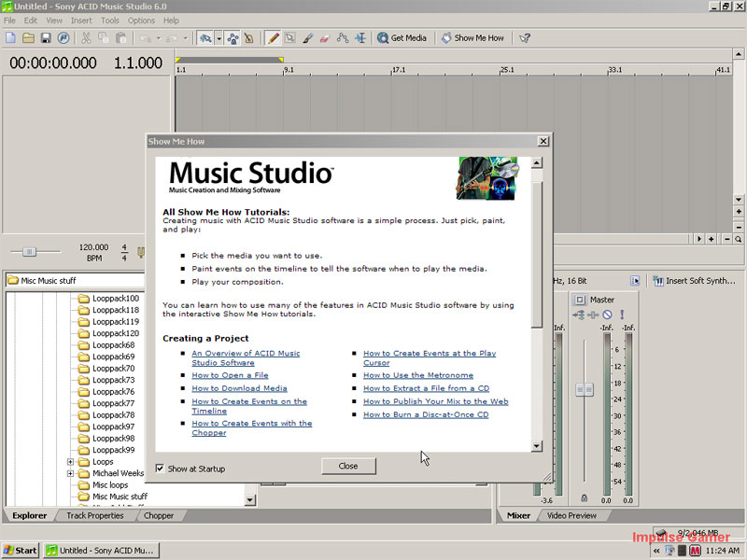Click Show Me How dialog scroll down arrow
This screenshot has width=747, height=560.
click(x=537, y=446)
